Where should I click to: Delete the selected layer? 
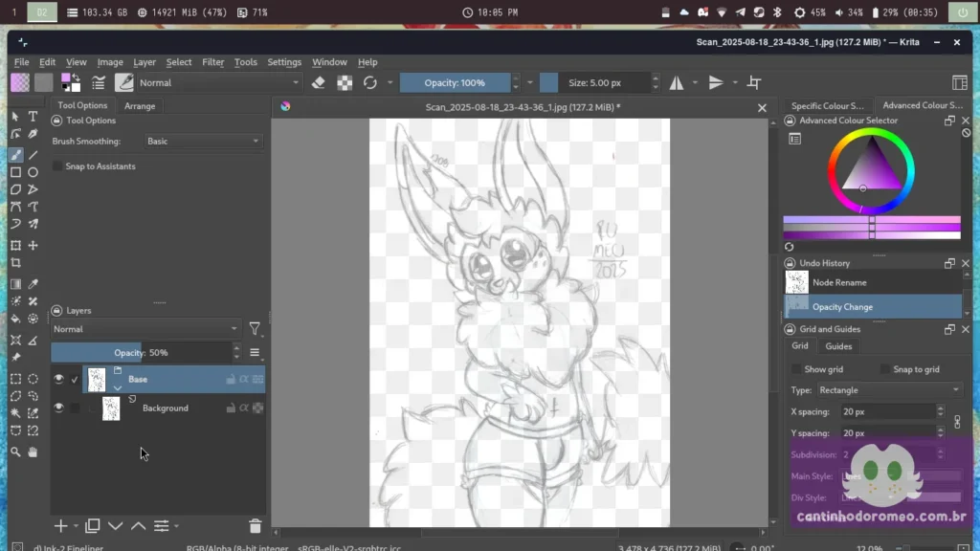(x=255, y=526)
